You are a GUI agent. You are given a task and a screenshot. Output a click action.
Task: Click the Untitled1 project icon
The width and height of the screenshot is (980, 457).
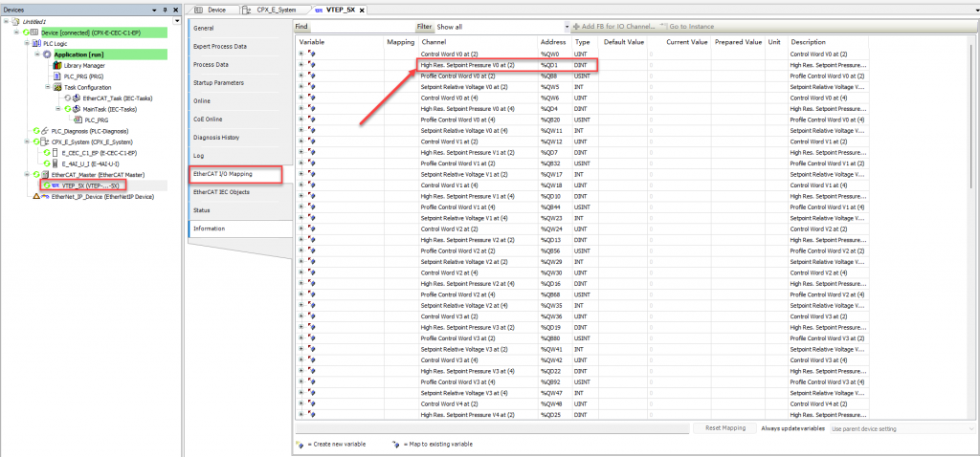point(16,21)
